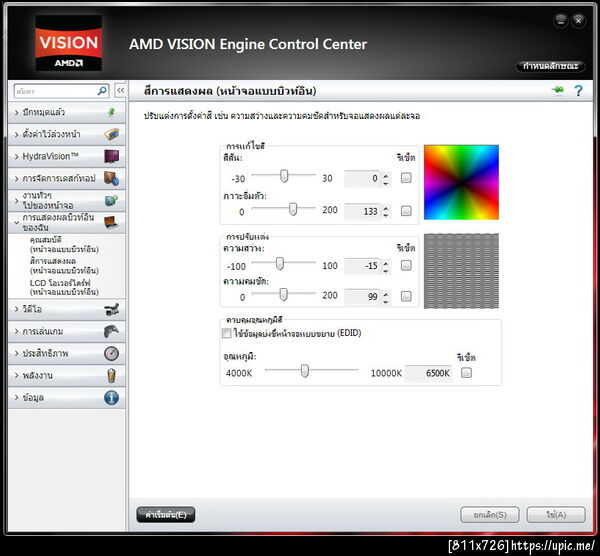Screen dimensions: 600x556
Task: Increase brightness value with up arrow
Action: [x=386, y=263]
